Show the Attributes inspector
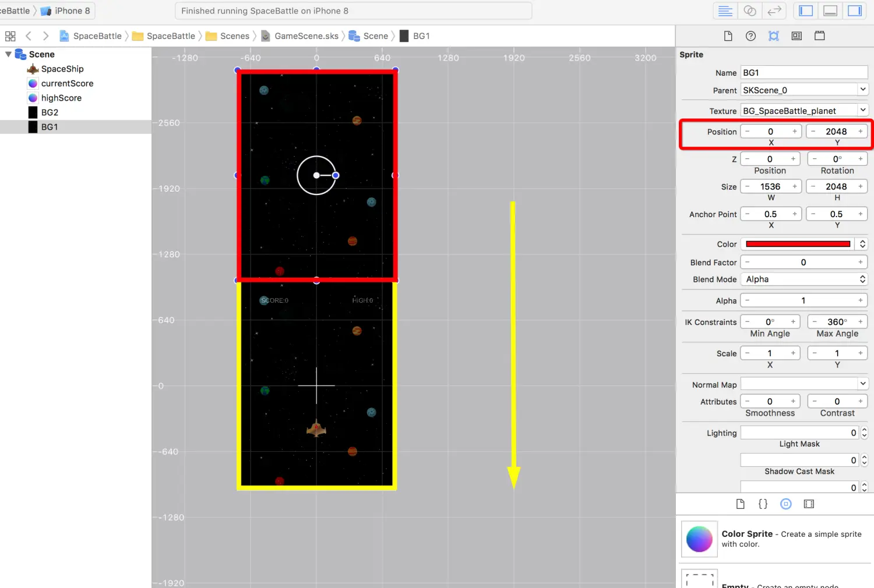The image size is (874, 588). coord(774,36)
